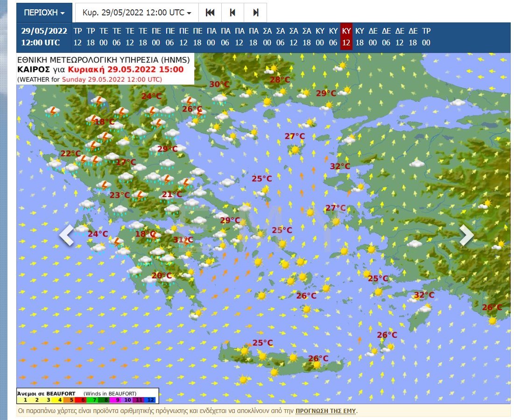514x420 pixels.
Task: Expand the date selector showing 29/05/2022 12:00 UTC
Action: pyautogui.click(x=137, y=13)
